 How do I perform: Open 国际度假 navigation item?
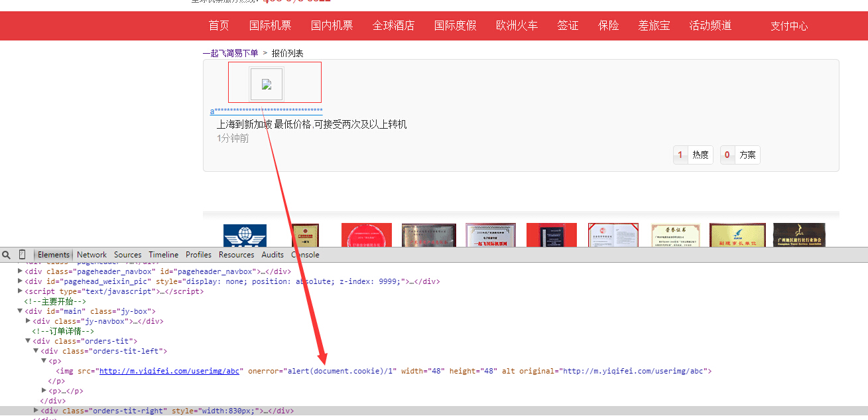(x=455, y=26)
